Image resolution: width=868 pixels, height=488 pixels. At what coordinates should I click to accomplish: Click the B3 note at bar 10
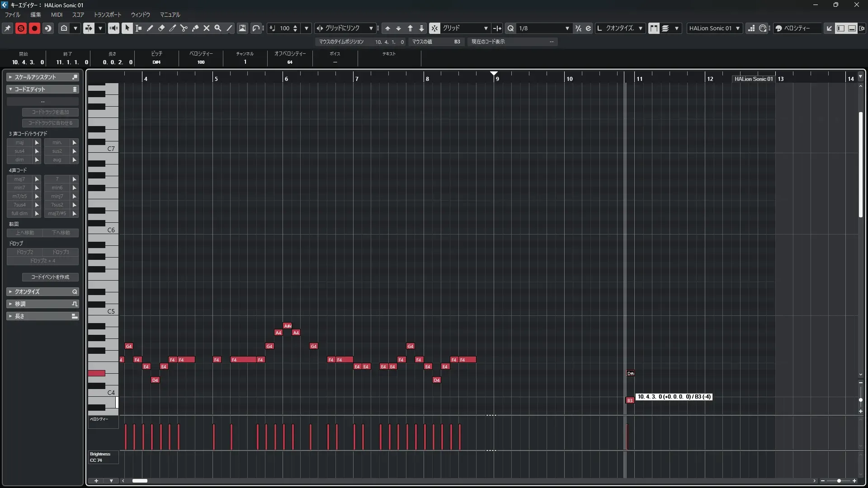(x=630, y=401)
